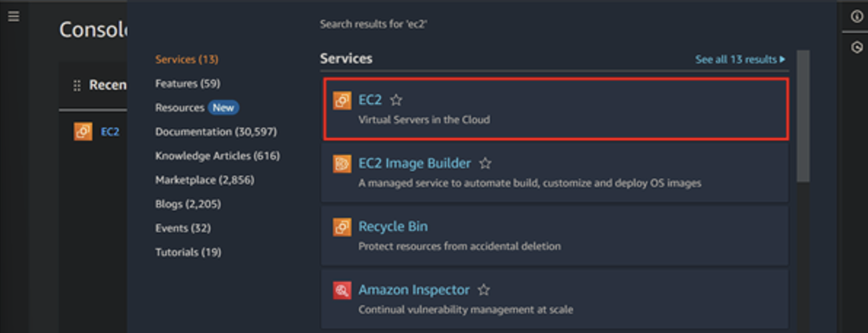Switch to Documentation results

tap(216, 131)
